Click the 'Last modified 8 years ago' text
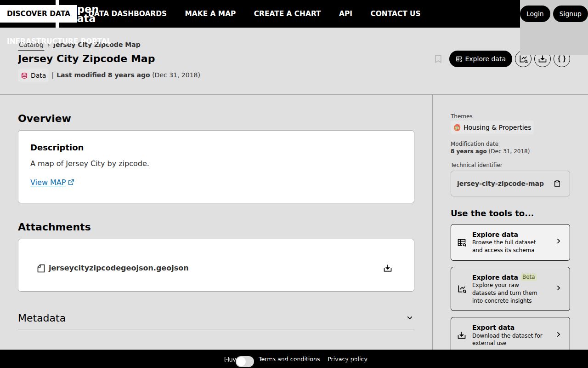 [103, 75]
